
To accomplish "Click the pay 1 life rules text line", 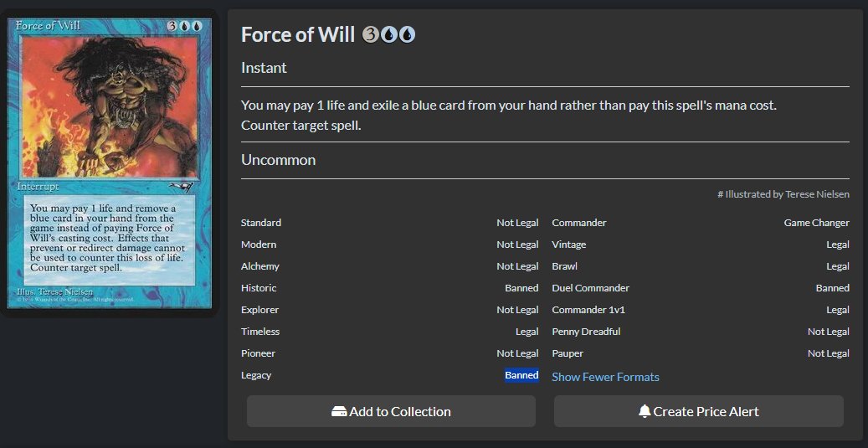I will [x=509, y=106].
